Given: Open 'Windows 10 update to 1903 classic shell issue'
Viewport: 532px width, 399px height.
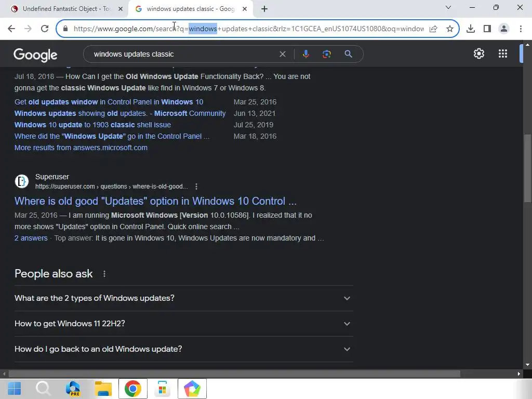Looking at the screenshot, I should [92, 125].
